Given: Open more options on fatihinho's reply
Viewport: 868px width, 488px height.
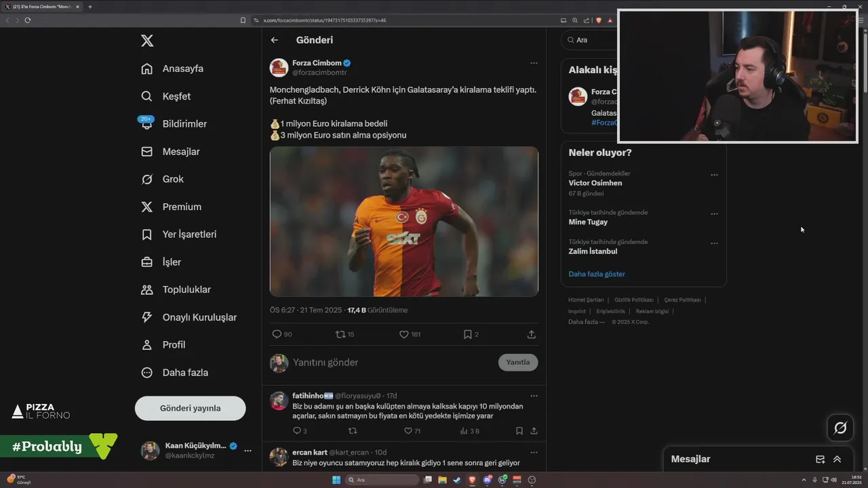Looking at the screenshot, I should pyautogui.click(x=534, y=396).
